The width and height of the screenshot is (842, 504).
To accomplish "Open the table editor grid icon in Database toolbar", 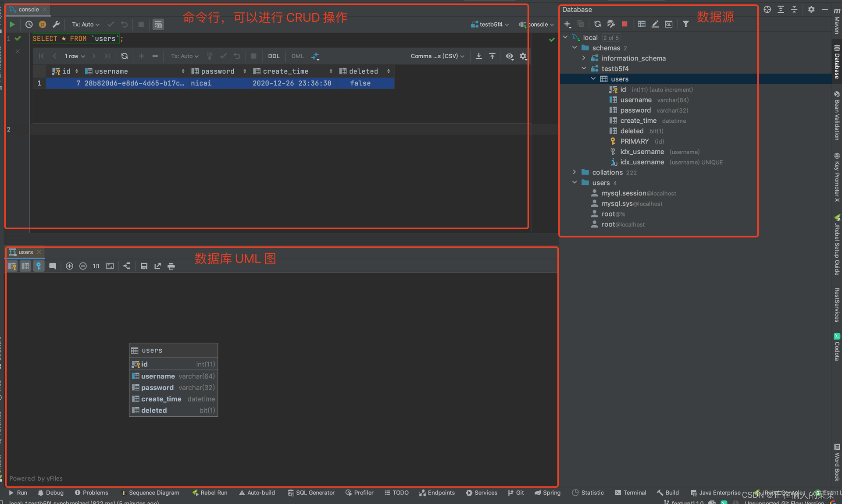I will click(642, 24).
